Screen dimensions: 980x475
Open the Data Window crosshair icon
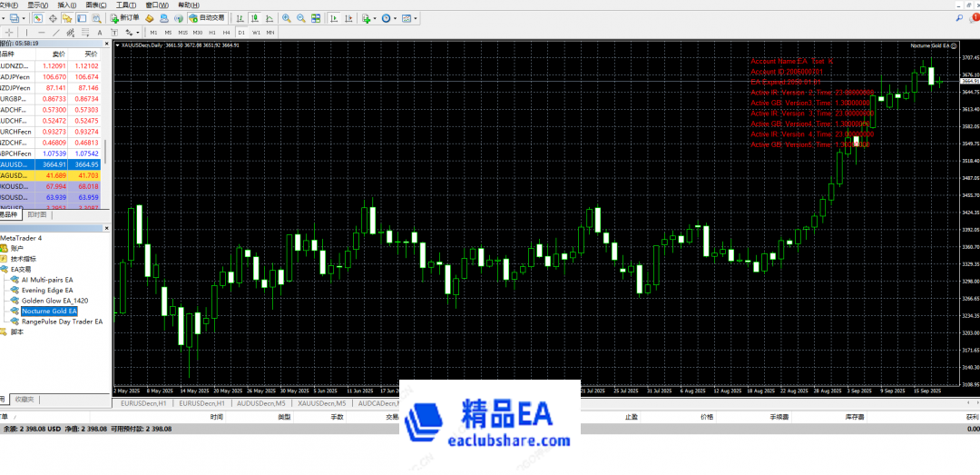point(54,18)
